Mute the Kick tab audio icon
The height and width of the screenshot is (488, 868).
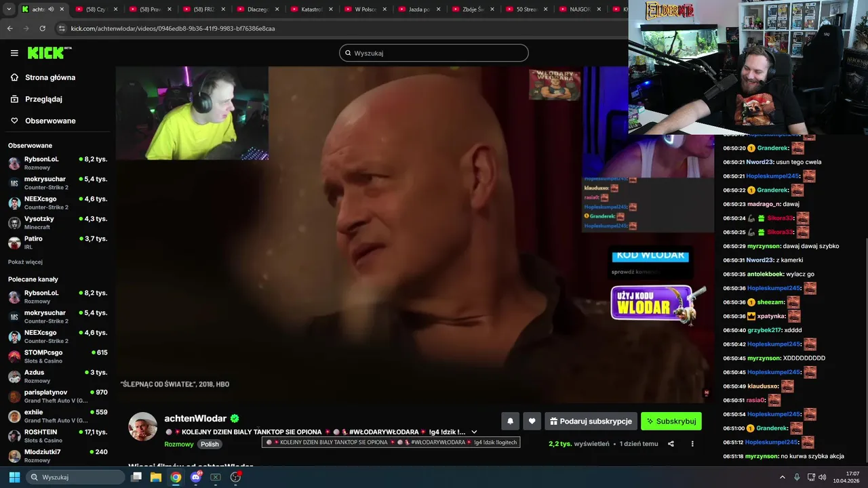coord(51,9)
